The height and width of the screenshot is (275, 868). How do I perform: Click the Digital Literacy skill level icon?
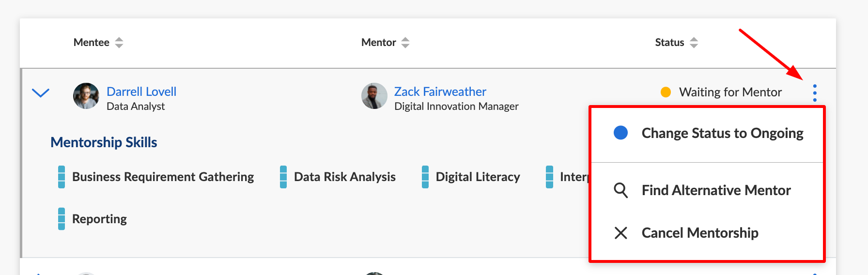425,177
